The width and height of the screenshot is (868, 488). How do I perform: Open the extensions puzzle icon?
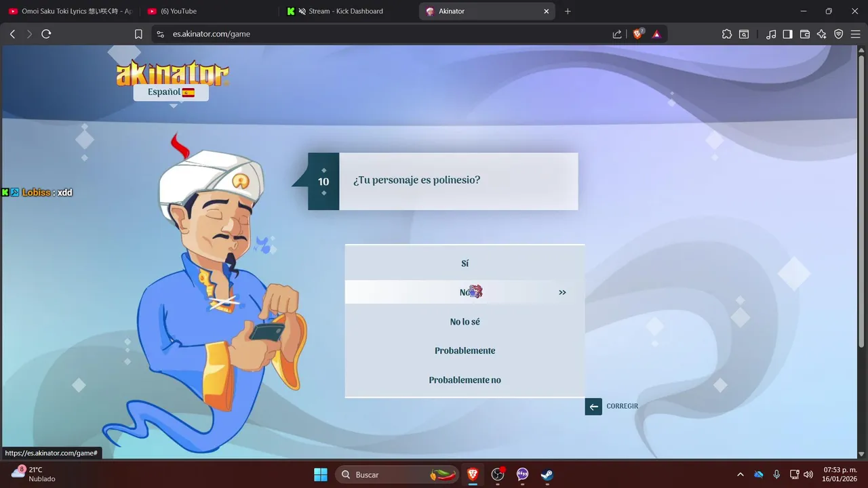(727, 34)
